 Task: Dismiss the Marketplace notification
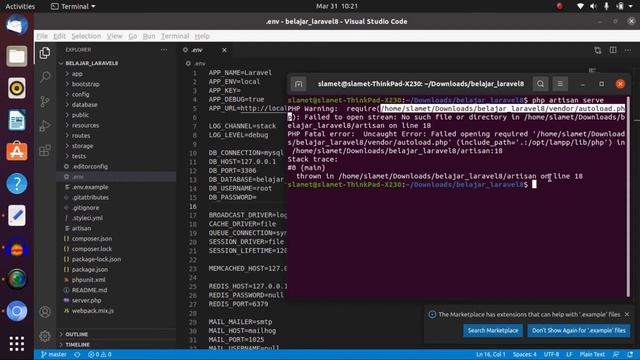tap(627, 314)
